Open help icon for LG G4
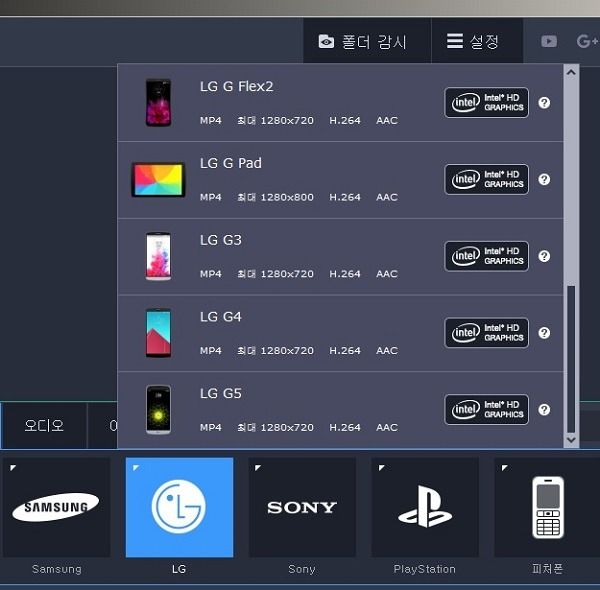 [544, 333]
